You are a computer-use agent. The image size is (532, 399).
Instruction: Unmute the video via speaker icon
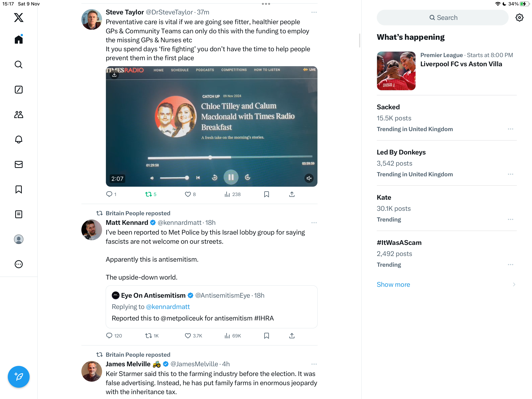click(x=309, y=178)
